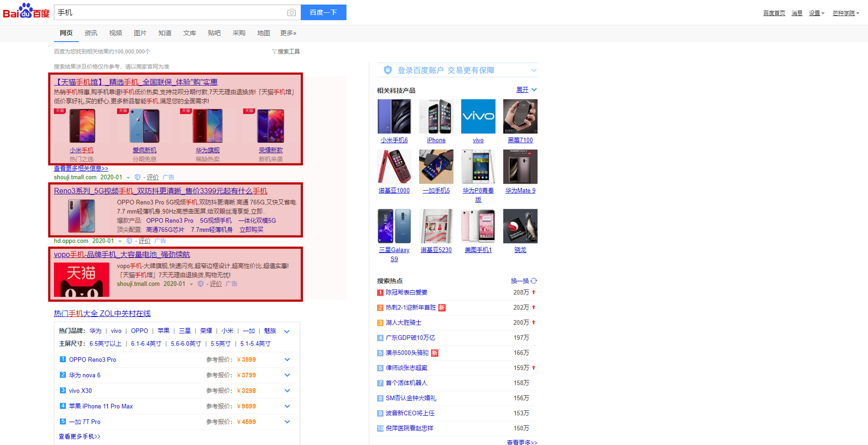This screenshot has width=868, height=445.
Task: Open the 华为Mate 9 product image
Action: (520, 167)
